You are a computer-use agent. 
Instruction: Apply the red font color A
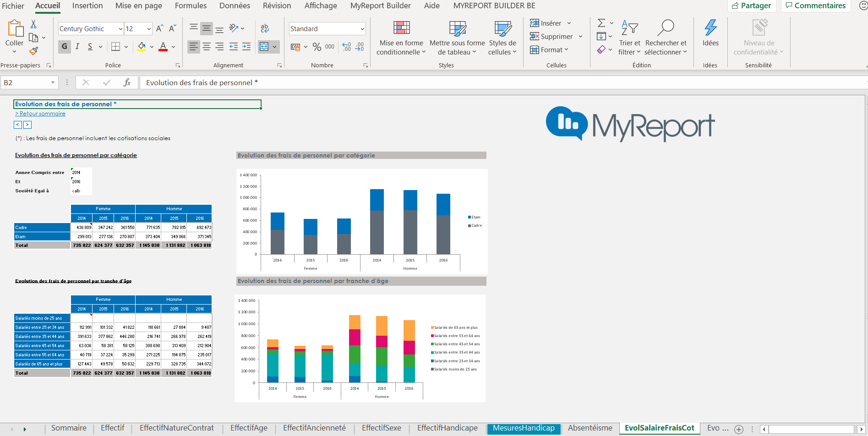point(163,46)
